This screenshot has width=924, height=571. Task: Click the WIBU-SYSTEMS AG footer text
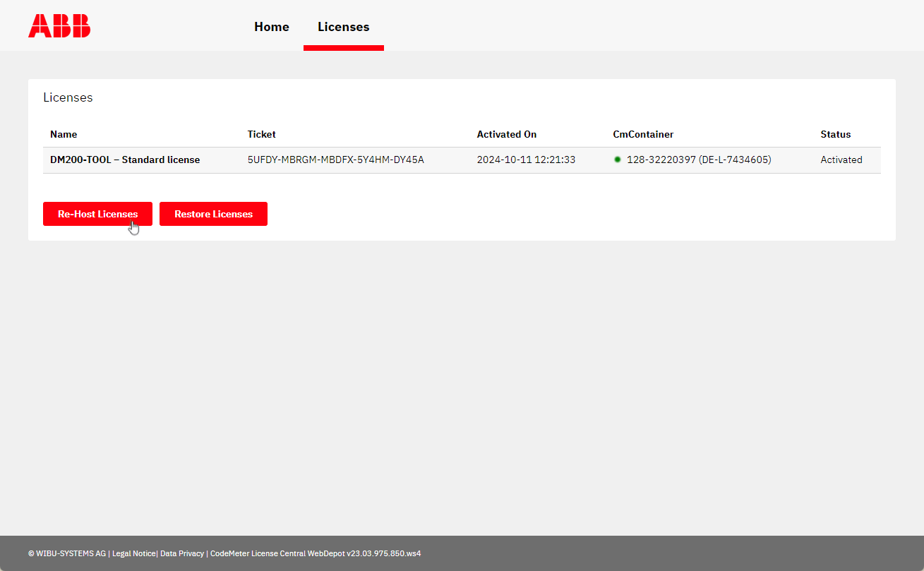point(67,553)
